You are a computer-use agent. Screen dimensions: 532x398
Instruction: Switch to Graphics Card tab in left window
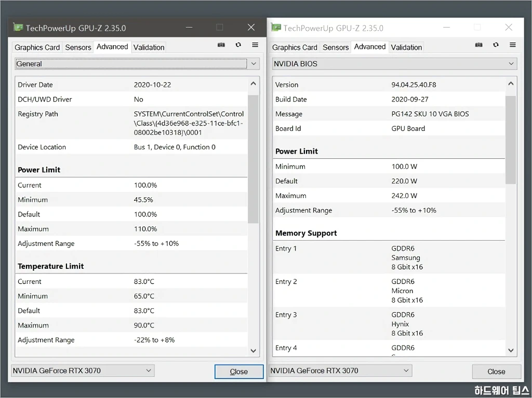pos(37,47)
